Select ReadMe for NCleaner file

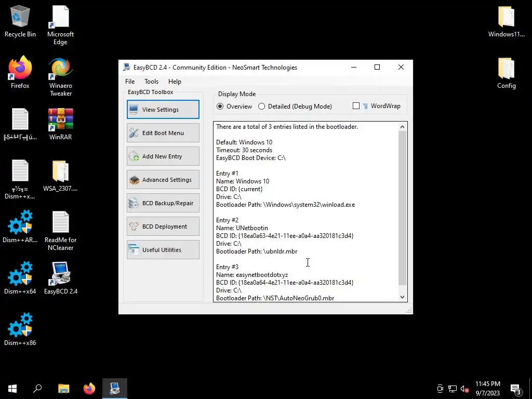(x=60, y=231)
